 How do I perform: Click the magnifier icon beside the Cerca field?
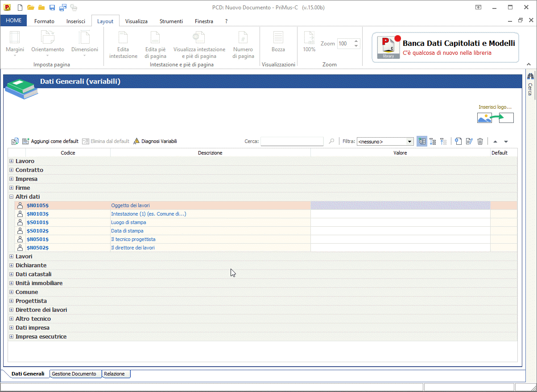coord(331,141)
